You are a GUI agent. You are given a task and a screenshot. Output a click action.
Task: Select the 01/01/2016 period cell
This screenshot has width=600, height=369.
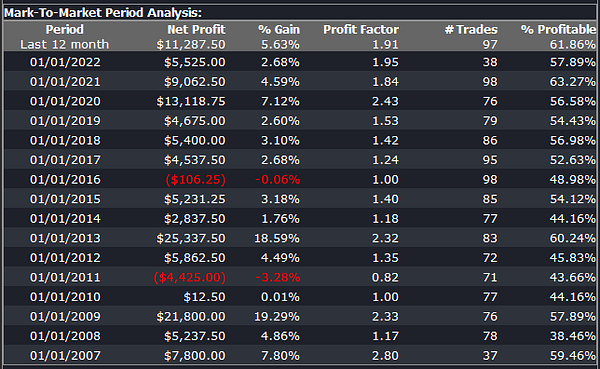[x=65, y=180]
